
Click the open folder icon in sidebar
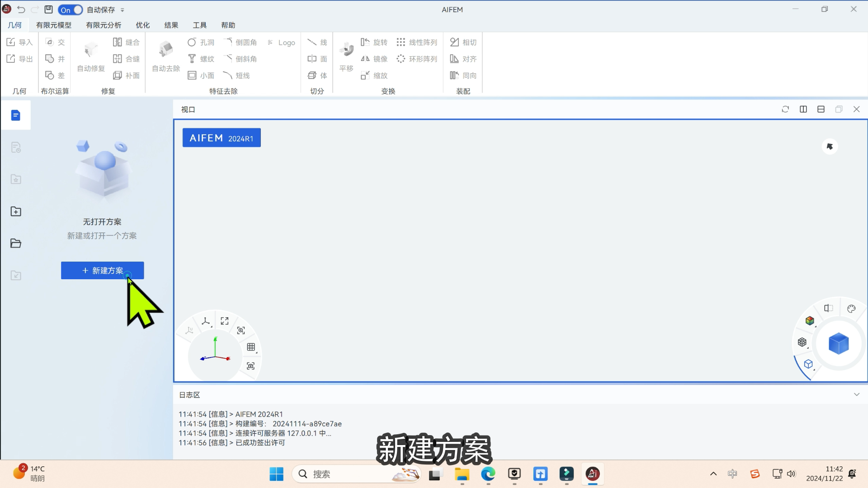click(16, 244)
